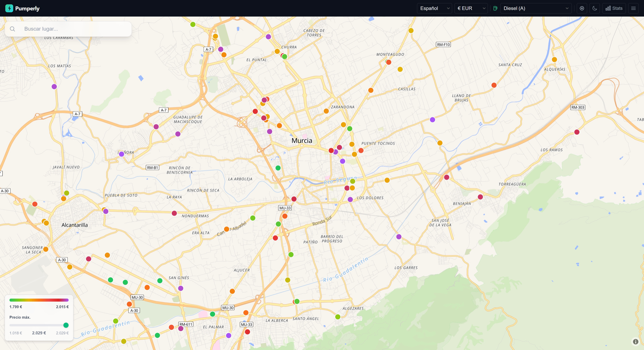Click the orange marker at Sangonera la Seca

46,249
